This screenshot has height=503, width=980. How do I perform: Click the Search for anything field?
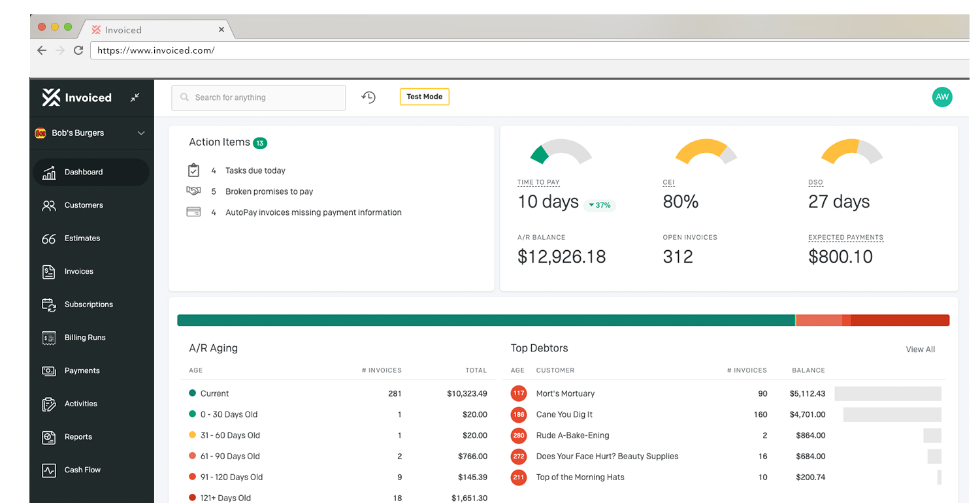coord(258,97)
